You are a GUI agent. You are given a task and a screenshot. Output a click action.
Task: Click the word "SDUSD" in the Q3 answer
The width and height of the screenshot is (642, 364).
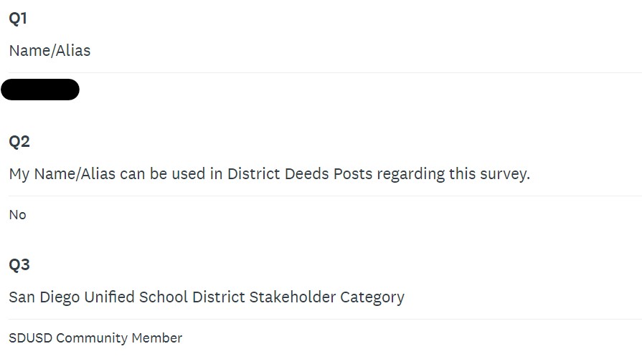click(x=30, y=337)
